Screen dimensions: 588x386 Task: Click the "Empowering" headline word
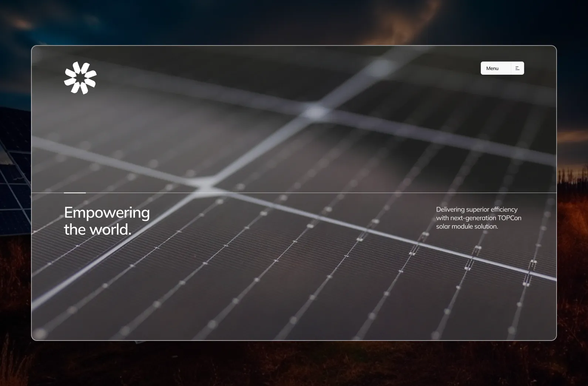107,213
